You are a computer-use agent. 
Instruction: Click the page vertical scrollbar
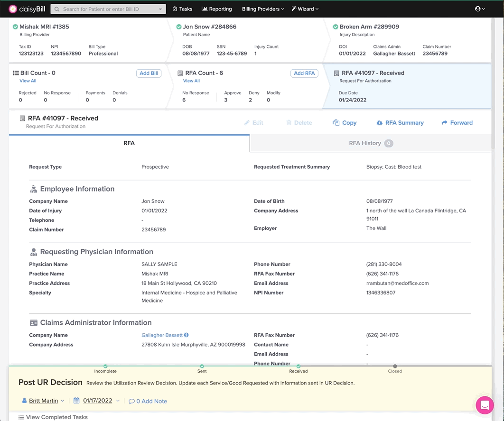point(493,83)
